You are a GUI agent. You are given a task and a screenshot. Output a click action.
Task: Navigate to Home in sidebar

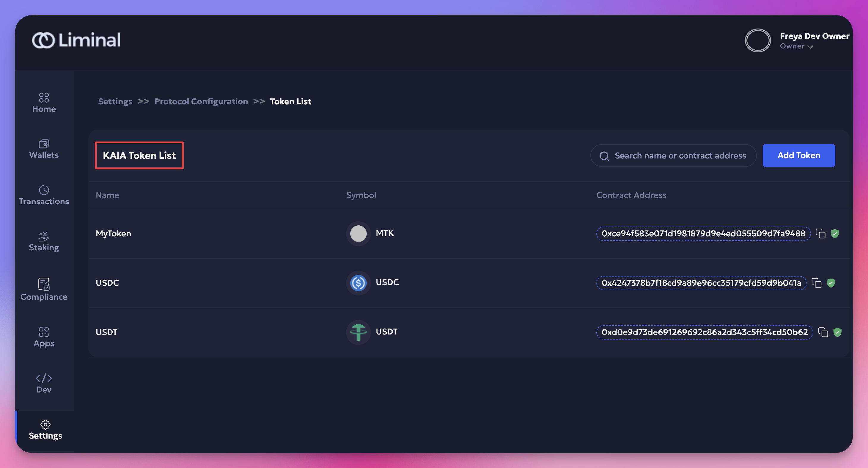click(44, 103)
